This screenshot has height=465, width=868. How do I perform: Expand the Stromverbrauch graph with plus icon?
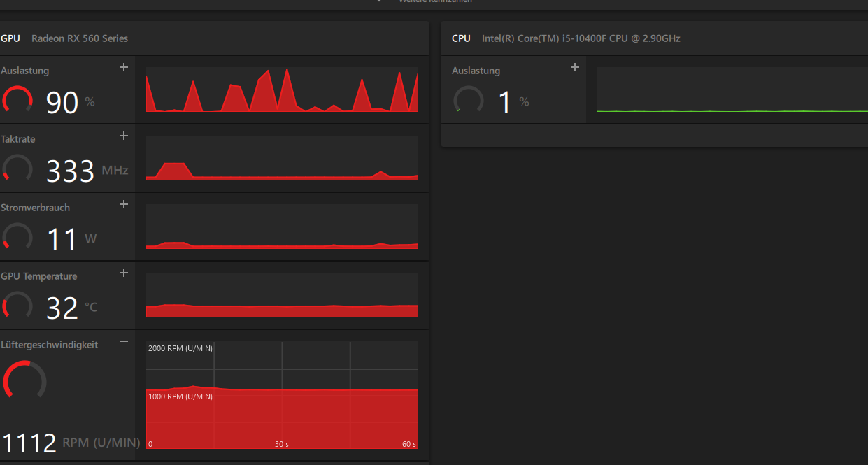click(x=124, y=204)
